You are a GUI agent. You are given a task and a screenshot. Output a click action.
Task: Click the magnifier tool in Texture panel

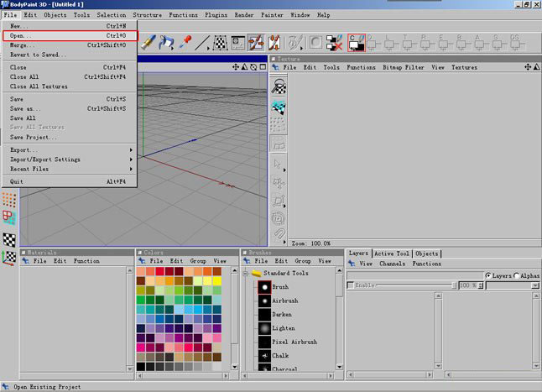tap(279, 86)
